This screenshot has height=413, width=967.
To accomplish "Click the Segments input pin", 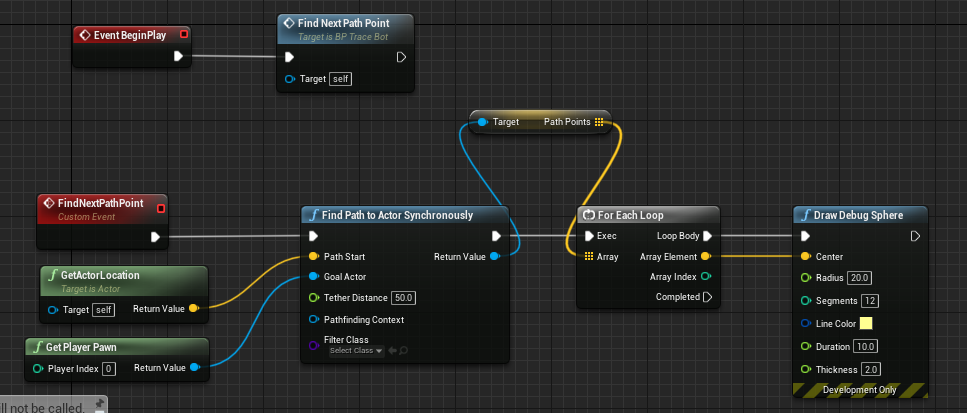I will pos(805,301).
